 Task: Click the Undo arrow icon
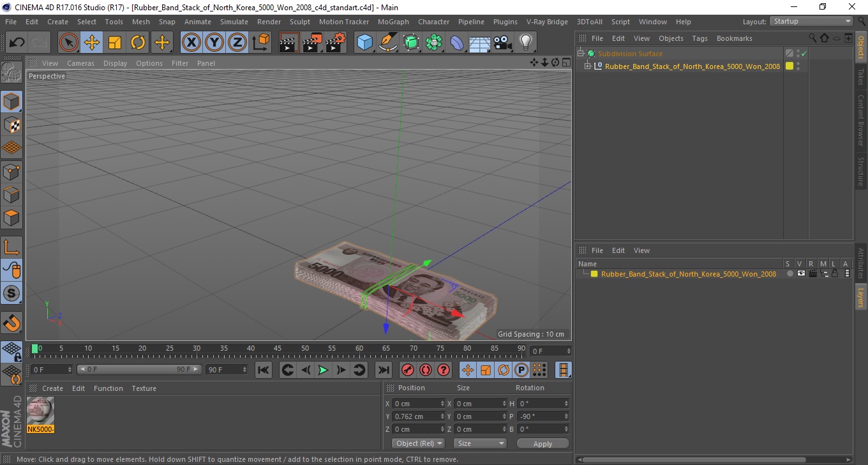(x=17, y=43)
